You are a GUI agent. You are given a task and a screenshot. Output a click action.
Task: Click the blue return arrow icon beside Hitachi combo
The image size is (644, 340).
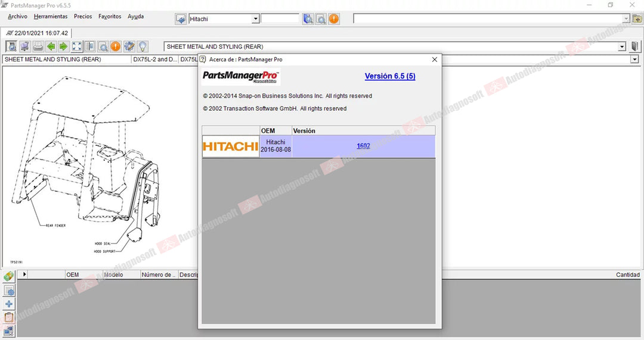pos(181,19)
